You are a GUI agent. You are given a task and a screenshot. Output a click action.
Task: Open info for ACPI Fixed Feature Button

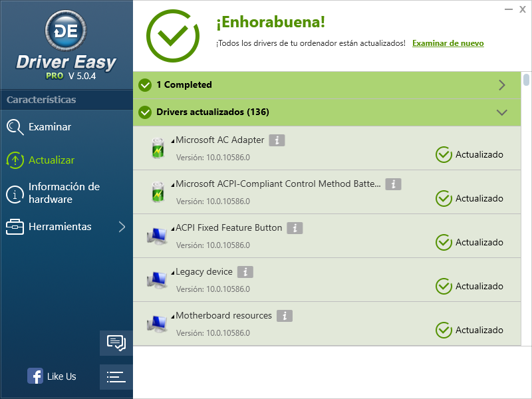[295, 228]
